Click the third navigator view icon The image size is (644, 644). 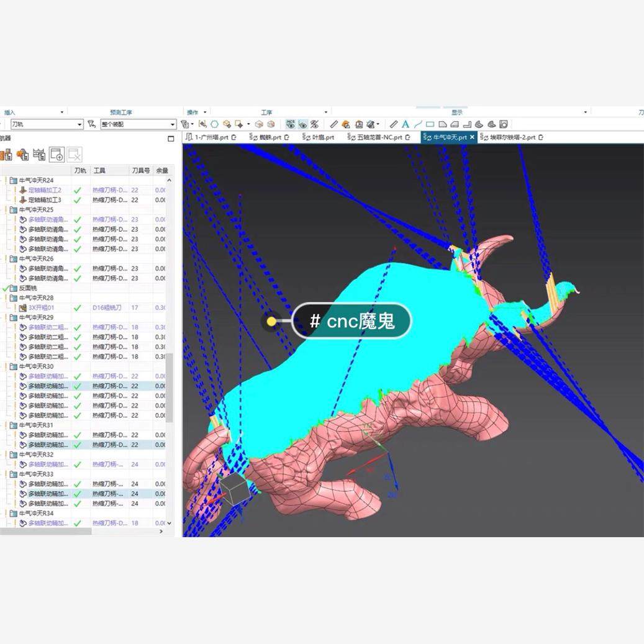click(x=39, y=155)
